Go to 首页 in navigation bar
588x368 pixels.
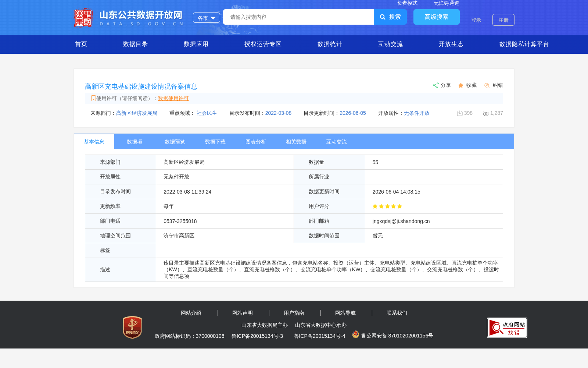click(81, 44)
